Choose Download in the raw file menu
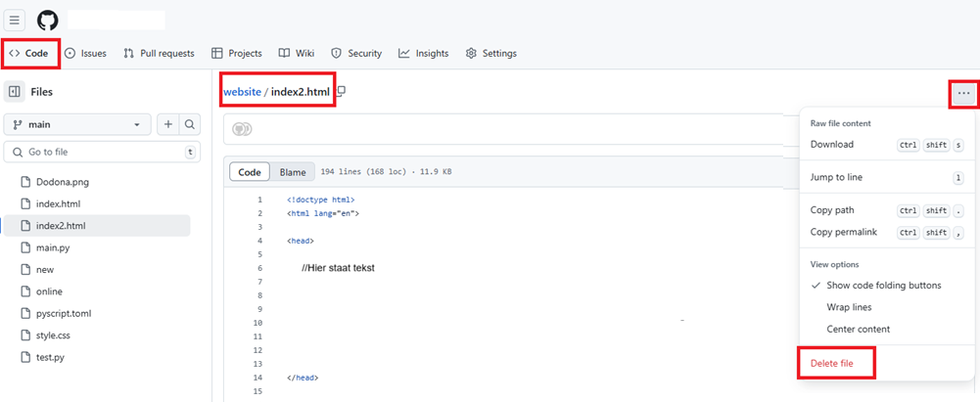This screenshot has height=402, width=980. pyautogui.click(x=832, y=145)
